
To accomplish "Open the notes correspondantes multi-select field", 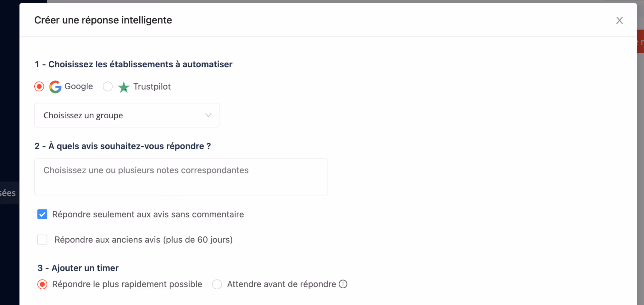I will (181, 177).
